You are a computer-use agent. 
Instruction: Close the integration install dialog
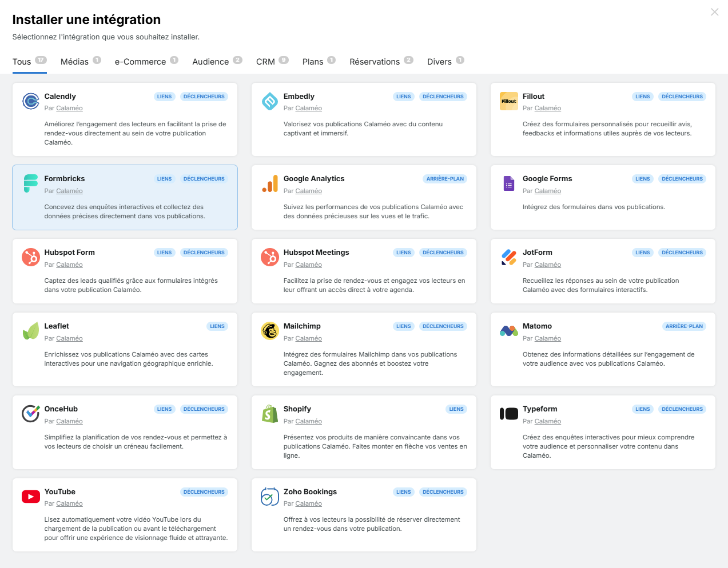pyautogui.click(x=714, y=12)
